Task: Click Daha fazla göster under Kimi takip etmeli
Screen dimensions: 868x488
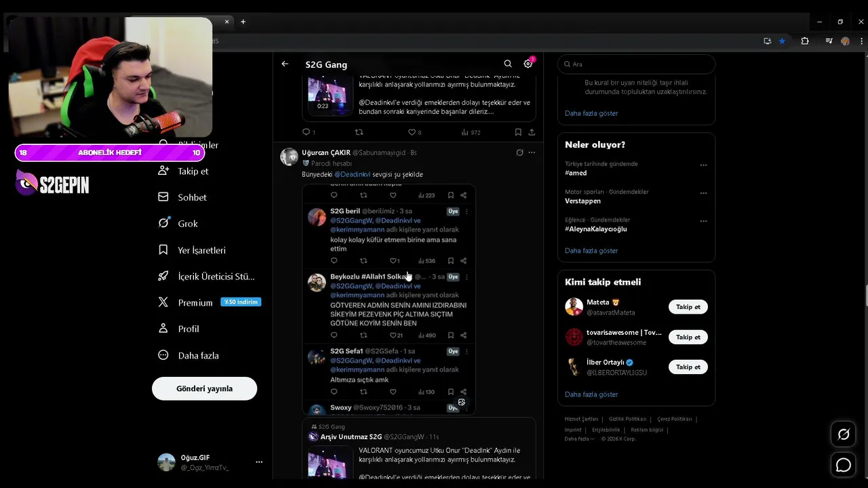Action: click(591, 394)
